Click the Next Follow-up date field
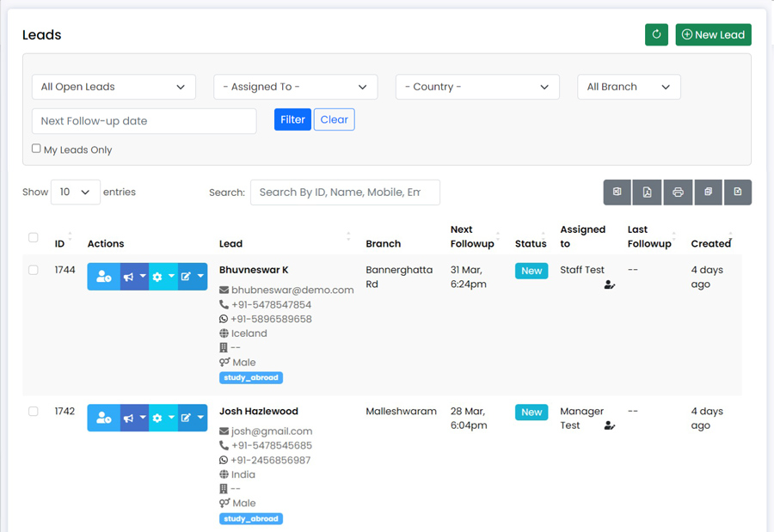The image size is (774, 532). point(144,121)
